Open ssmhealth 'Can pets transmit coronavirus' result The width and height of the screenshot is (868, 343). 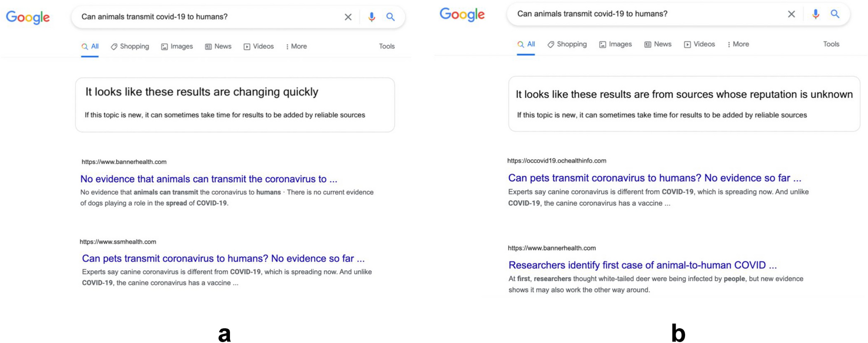pyautogui.click(x=223, y=258)
